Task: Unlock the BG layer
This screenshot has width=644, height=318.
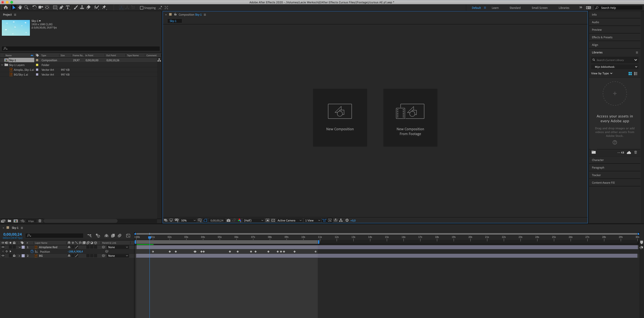Action: (x=14, y=256)
